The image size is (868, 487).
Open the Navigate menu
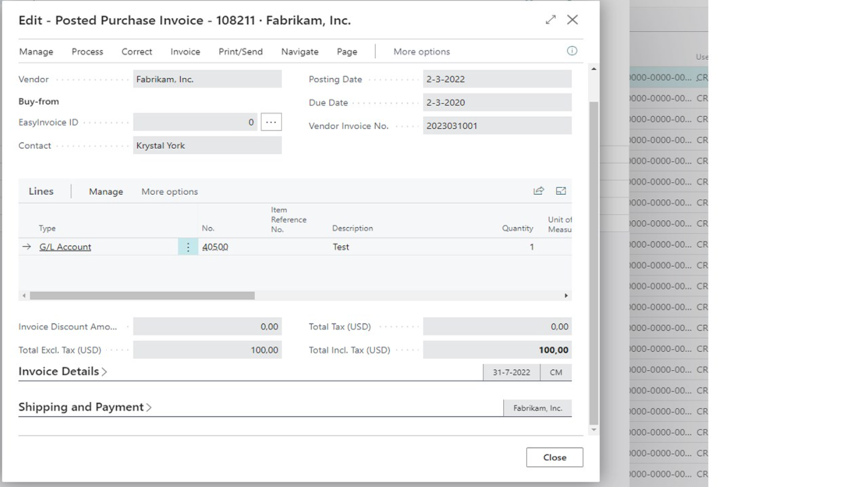coord(300,51)
